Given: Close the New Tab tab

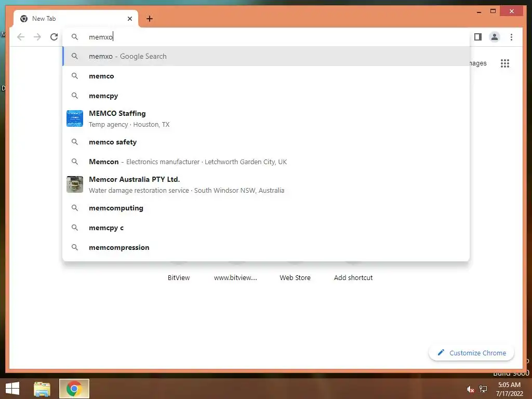Looking at the screenshot, I should pos(129,19).
